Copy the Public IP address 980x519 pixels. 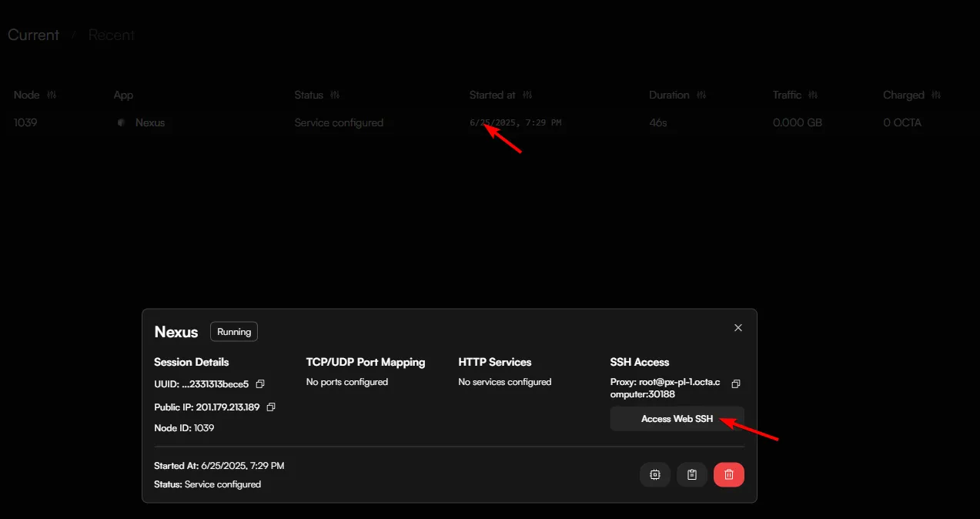point(271,407)
